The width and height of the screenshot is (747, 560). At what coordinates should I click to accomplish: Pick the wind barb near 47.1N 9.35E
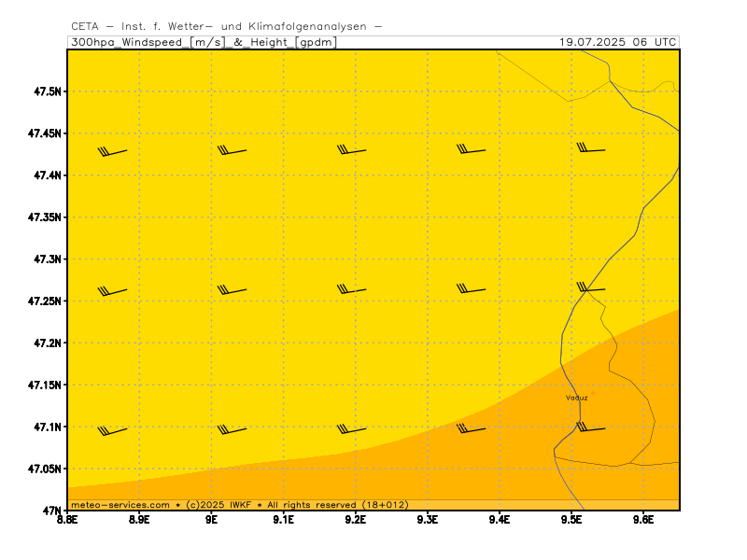click(472, 428)
